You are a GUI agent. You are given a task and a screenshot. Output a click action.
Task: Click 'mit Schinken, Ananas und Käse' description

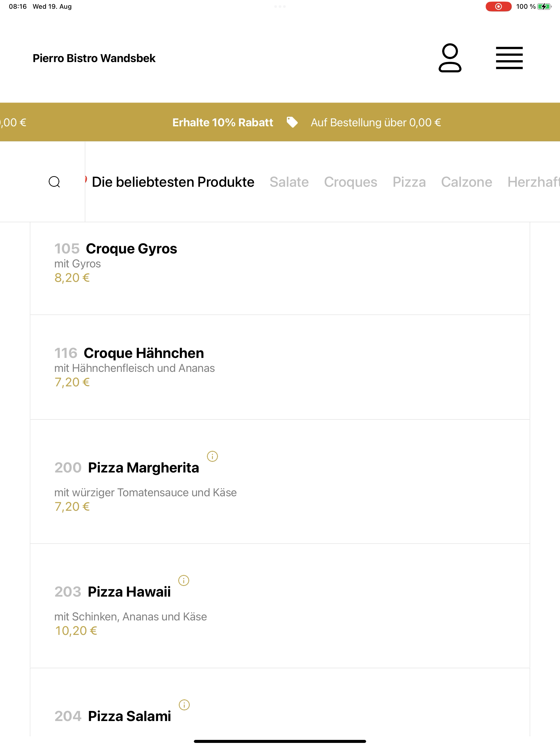tap(130, 617)
